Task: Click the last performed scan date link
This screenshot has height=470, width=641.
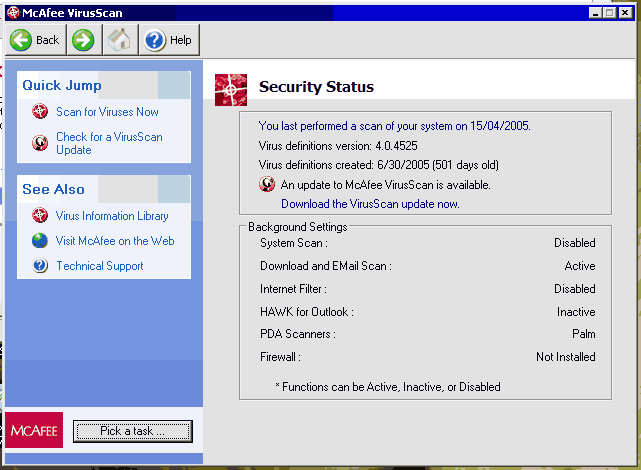Action: click(x=394, y=126)
